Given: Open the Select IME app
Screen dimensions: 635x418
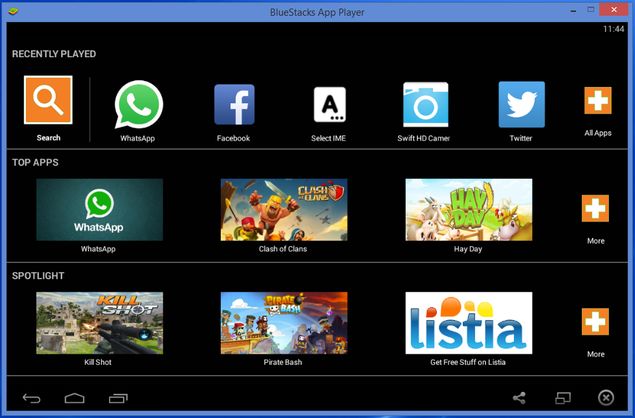Looking at the screenshot, I should [330, 104].
